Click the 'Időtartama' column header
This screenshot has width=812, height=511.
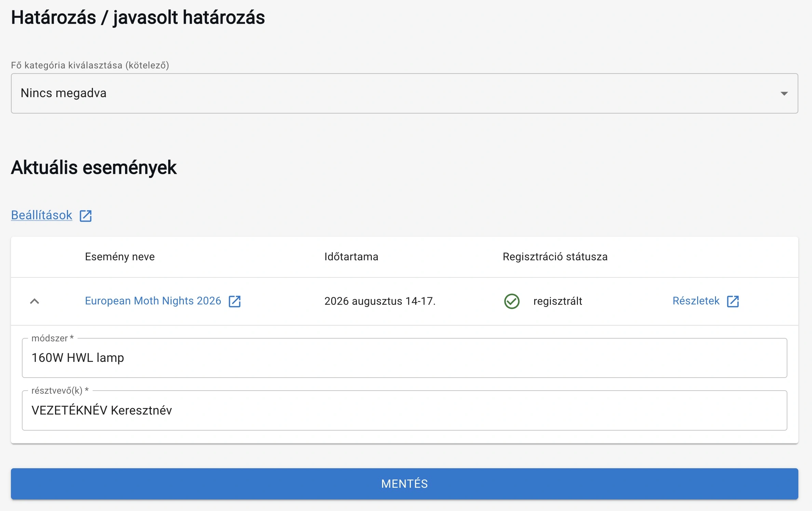(x=351, y=257)
